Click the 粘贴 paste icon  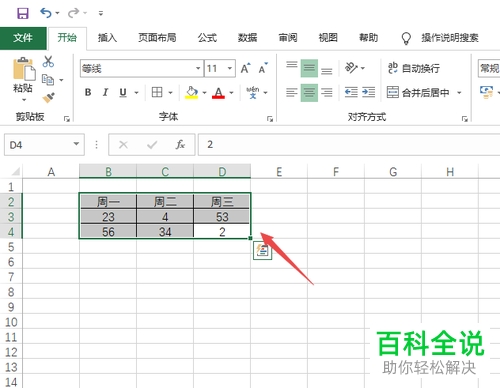point(24,70)
